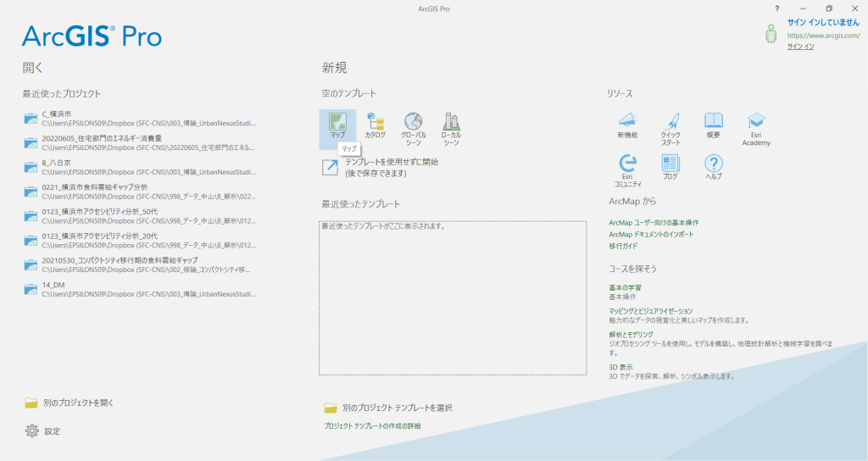The image size is (868, 461).
Task: Open the ブログ resource icon
Action: (x=670, y=163)
